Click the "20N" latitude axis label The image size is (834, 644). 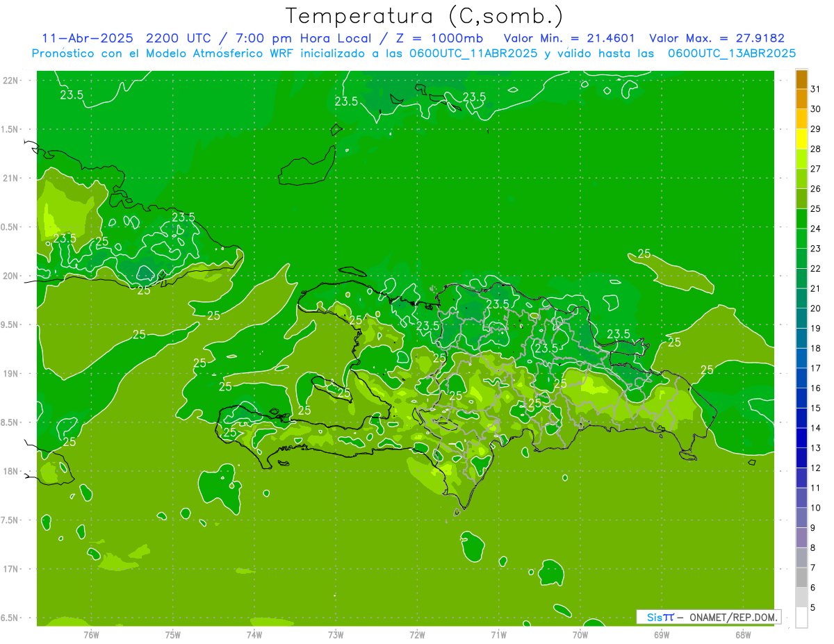coord(10,276)
